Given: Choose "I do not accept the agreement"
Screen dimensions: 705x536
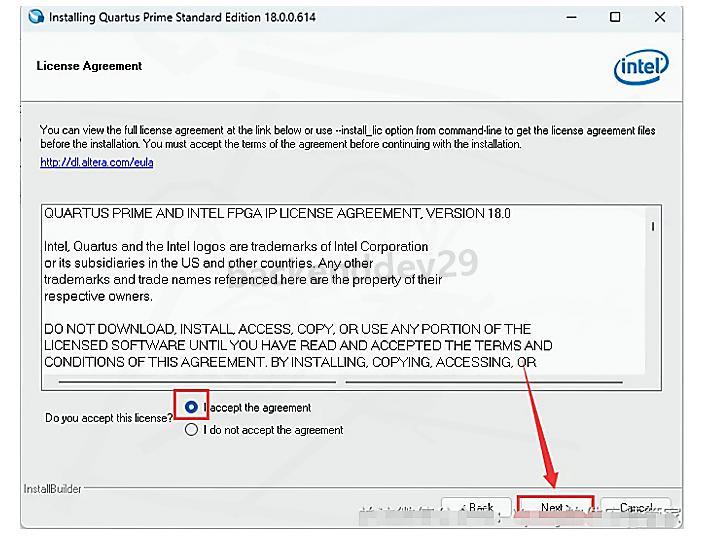Looking at the screenshot, I should coord(192,430).
